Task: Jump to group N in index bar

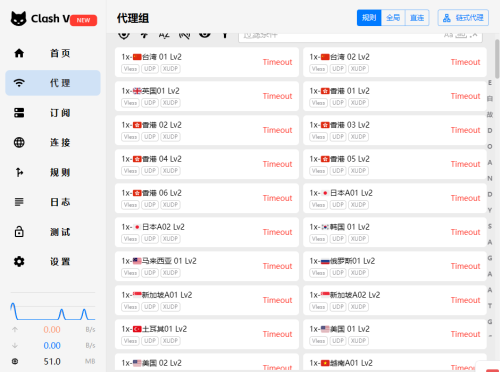Action: pyautogui.click(x=490, y=178)
